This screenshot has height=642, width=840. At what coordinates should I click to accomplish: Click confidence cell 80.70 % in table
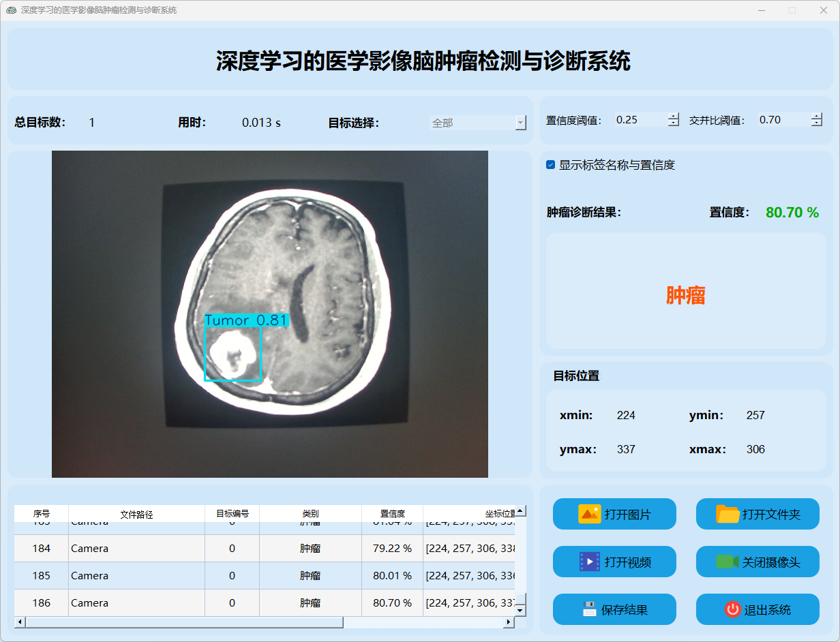(x=392, y=603)
